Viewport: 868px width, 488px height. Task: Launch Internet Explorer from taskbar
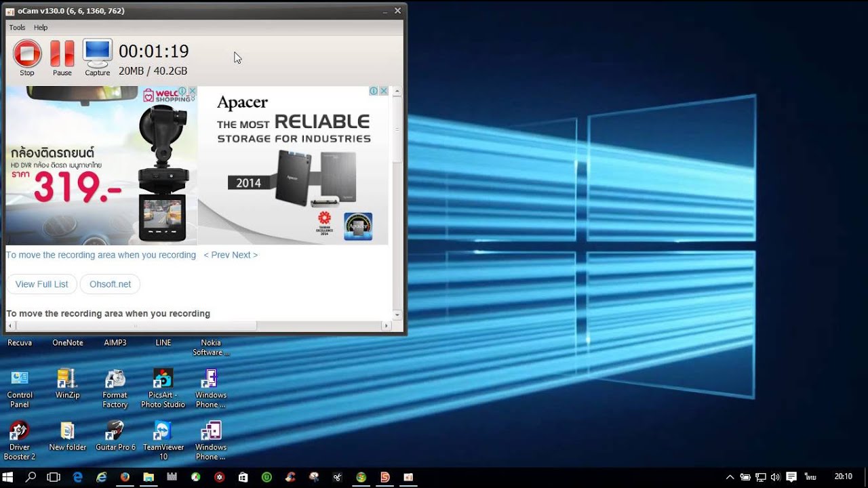pos(102,477)
